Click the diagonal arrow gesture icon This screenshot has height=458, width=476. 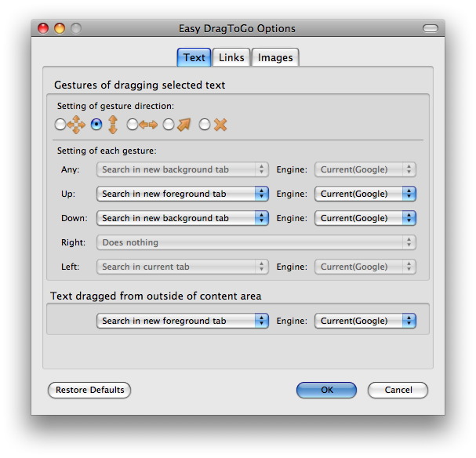click(x=184, y=125)
